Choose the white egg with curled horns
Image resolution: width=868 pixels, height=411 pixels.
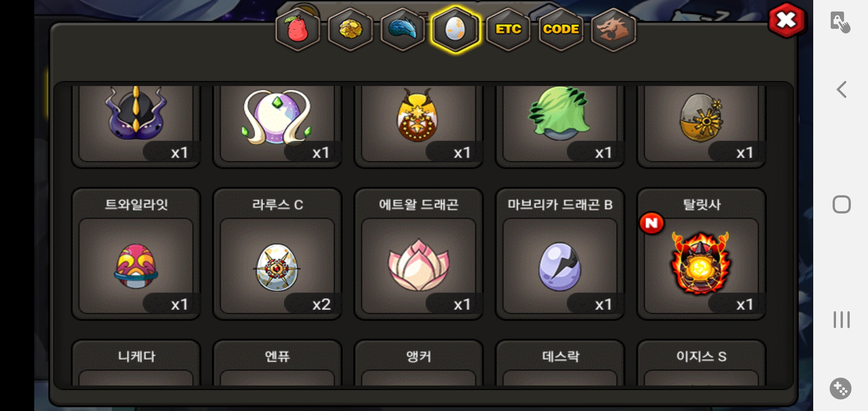[x=277, y=126]
